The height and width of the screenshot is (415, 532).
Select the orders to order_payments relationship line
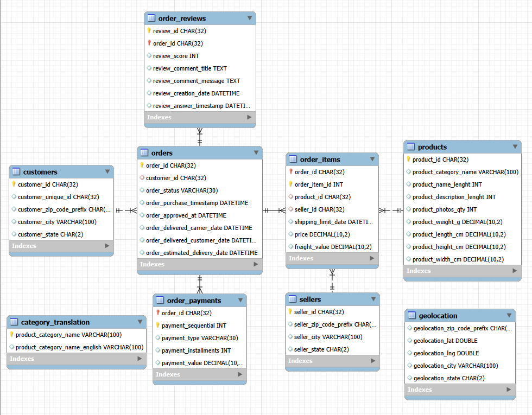pyautogui.click(x=200, y=284)
